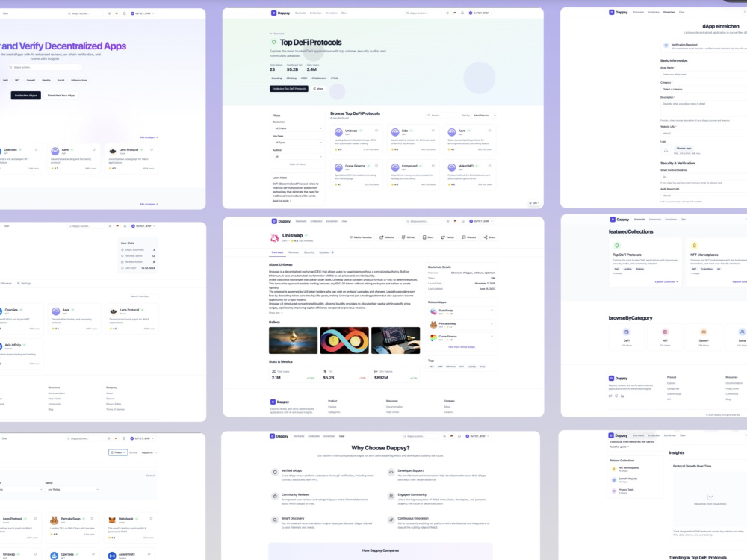Viewport: 747px width, 560px height.
Task: Click Upload icon beside Choose Logo in dApp einreichen form
Action: tap(666, 149)
